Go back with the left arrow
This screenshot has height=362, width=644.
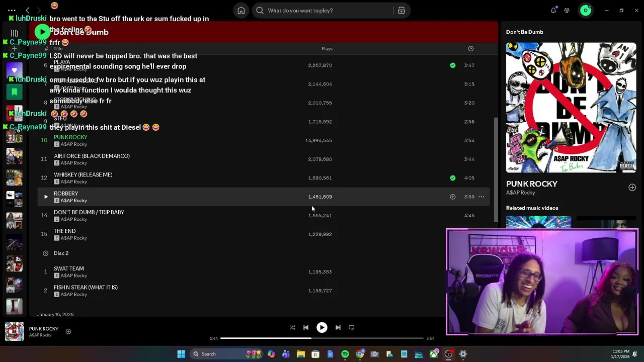(x=28, y=10)
